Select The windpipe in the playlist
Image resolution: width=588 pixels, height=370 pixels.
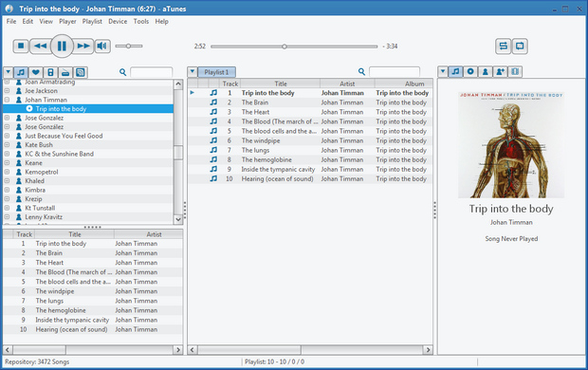click(x=310, y=140)
